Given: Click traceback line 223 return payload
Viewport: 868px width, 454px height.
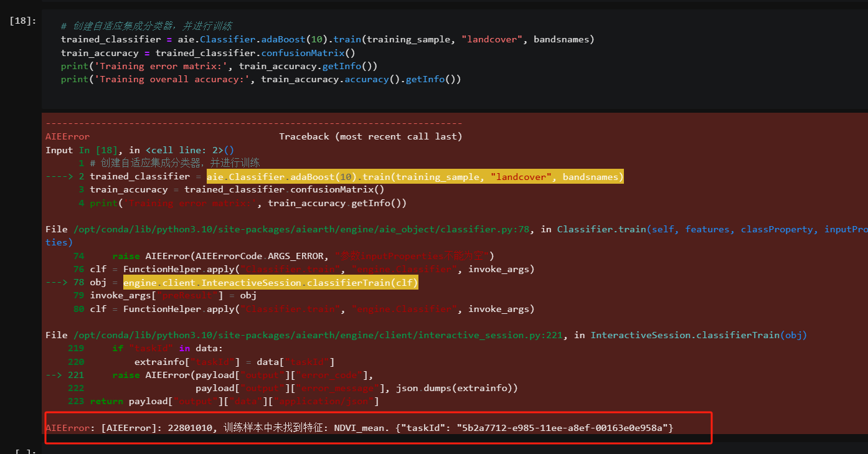Looking at the screenshot, I should [x=223, y=401].
